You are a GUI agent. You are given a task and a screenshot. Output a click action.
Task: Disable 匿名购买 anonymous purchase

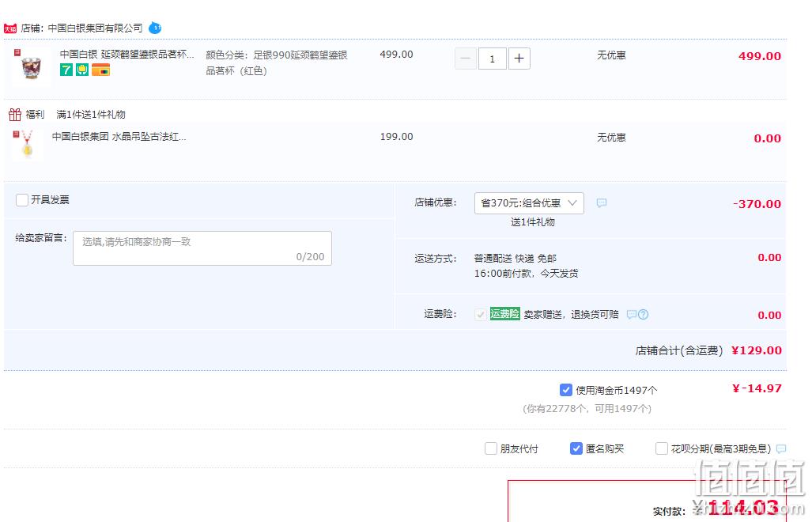pyautogui.click(x=576, y=448)
